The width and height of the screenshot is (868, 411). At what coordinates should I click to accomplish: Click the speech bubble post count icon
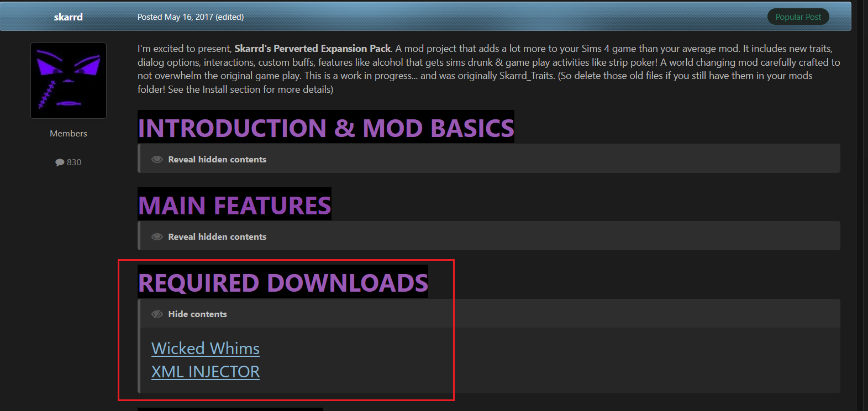point(60,162)
